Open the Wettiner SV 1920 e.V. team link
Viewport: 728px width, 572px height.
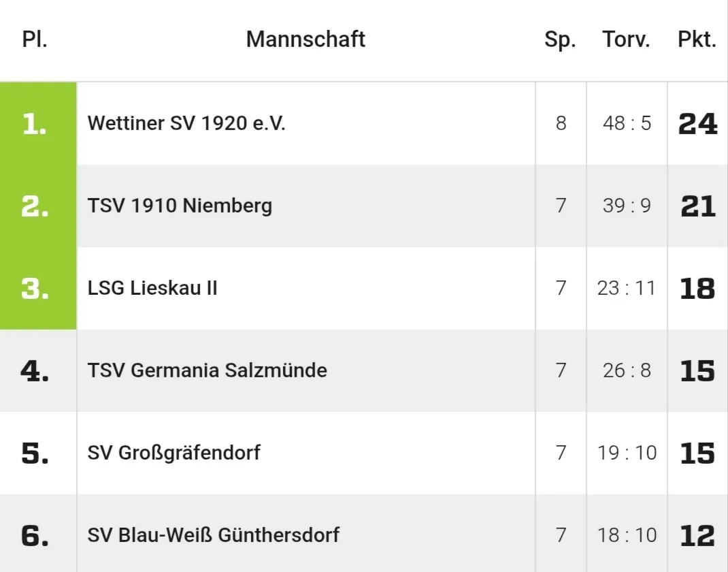pyautogui.click(x=186, y=123)
